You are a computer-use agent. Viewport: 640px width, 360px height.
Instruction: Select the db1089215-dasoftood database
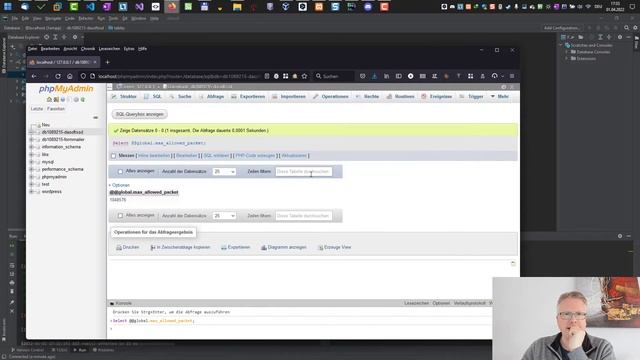[62, 132]
